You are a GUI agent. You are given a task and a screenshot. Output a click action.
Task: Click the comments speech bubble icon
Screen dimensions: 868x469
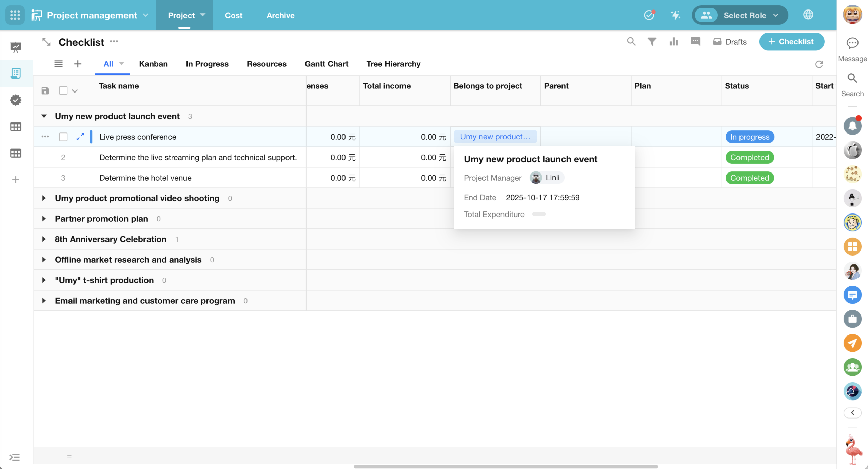coord(695,41)
